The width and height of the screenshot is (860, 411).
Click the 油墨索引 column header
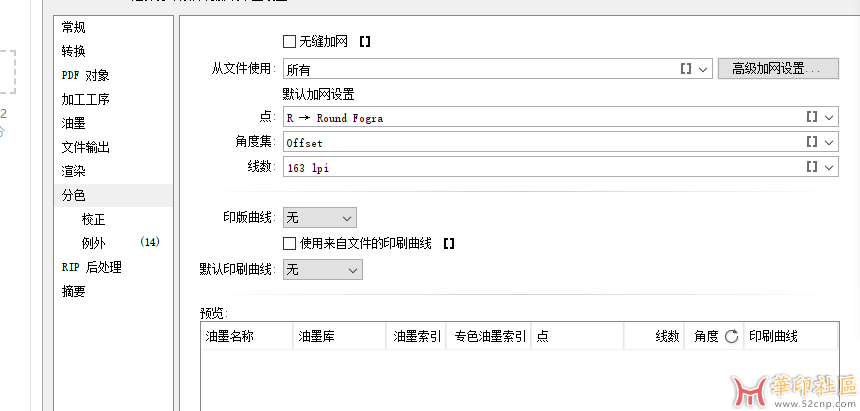pyautogui.click(x=417, y=336)
